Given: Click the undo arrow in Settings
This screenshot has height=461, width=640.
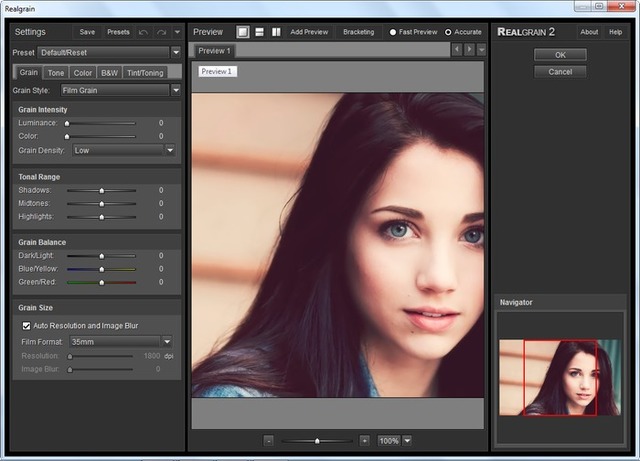Looking at the screenshot, I should click(144, 32).
